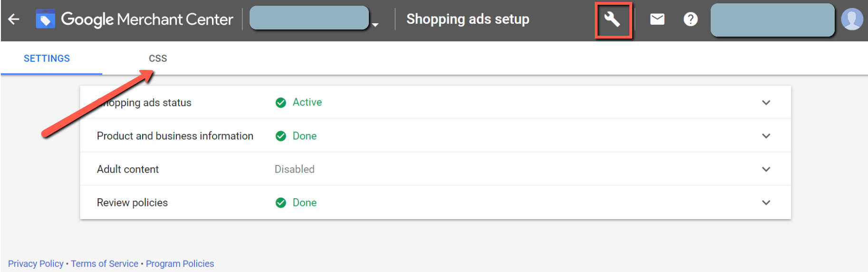Open the Terms of Service link
868x272 pixels.
(x=105, y=264)
